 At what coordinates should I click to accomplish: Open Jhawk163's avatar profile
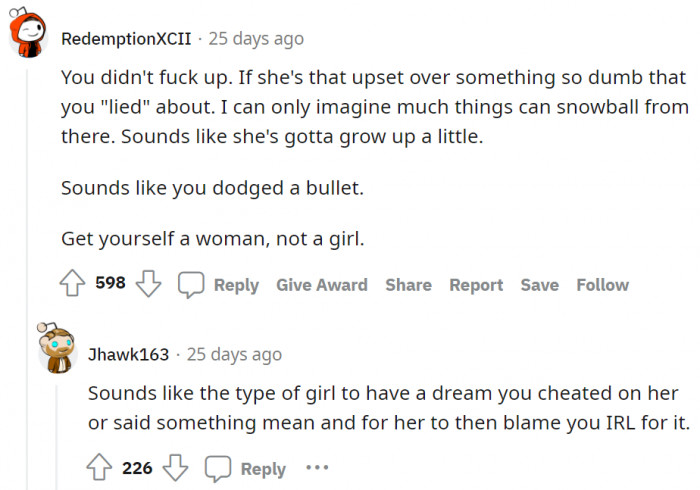[x=58, y=349]
